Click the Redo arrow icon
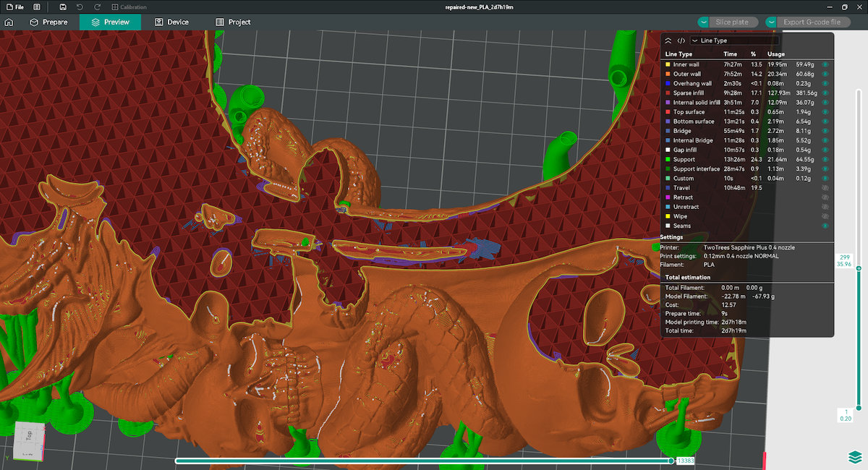This screenshot has height=470, width=868. click(x=97, y=7)
